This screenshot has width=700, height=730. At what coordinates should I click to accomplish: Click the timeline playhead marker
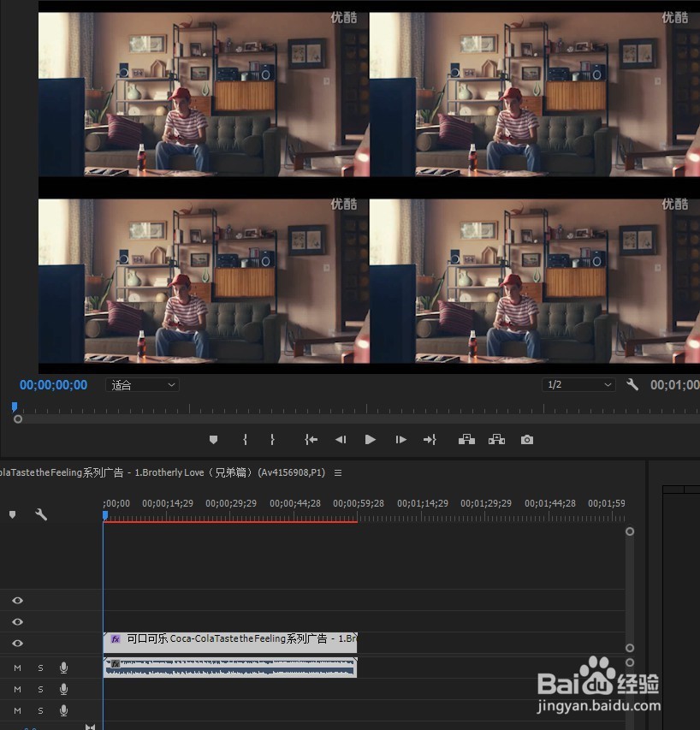tap(105, 516)
